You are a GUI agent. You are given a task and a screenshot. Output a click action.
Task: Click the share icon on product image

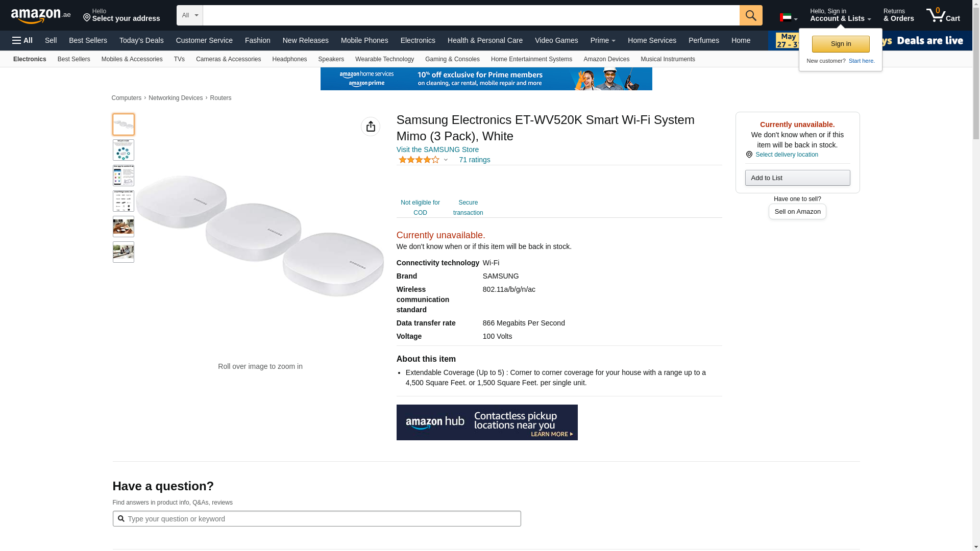(x=370, y=127)
